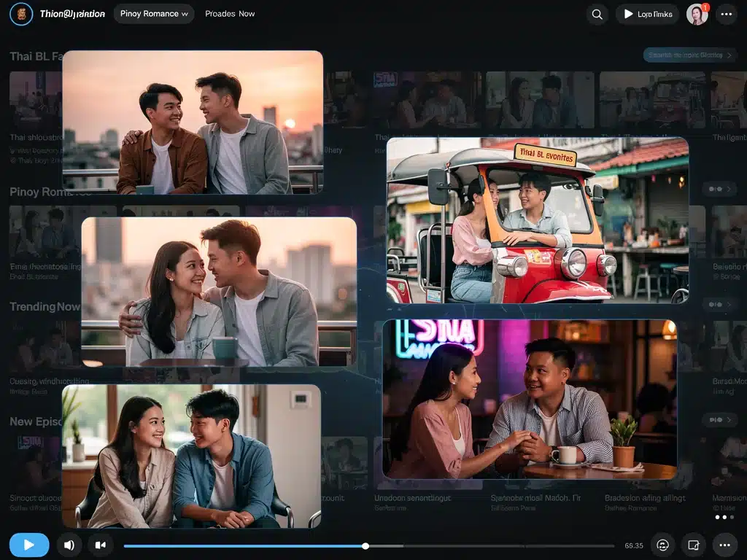Viewport: 747px width, 560px height.
Task: Open the player more options ellipsis
Action: 724,545
